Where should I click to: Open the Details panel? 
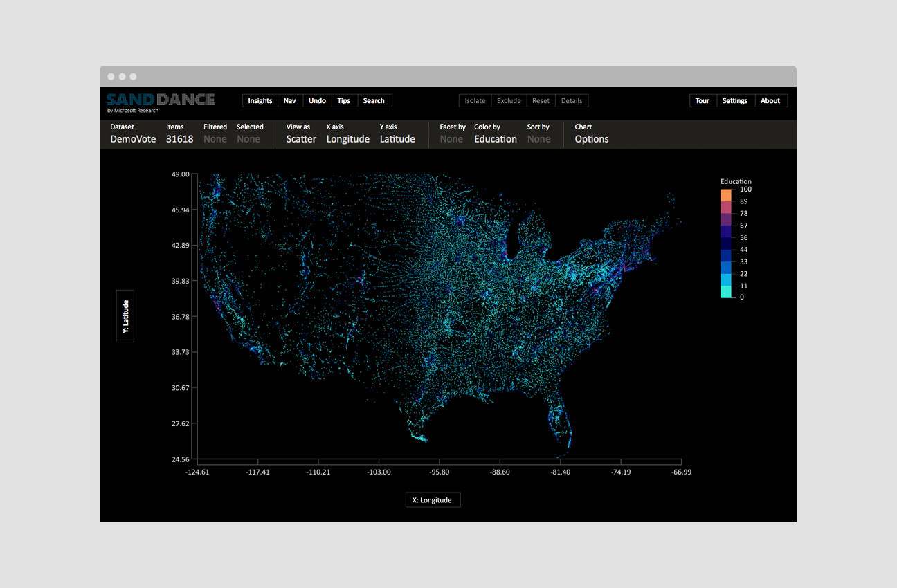pos(572,101)
